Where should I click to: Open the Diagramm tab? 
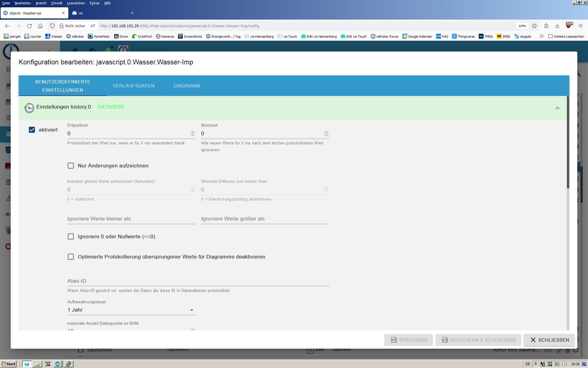(x=187, y=86)
